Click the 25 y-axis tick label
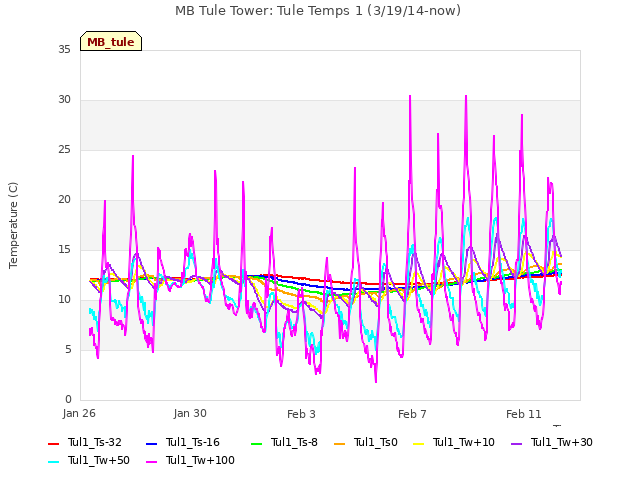Viewport: 640px width, 480px height. click(64, 150)
